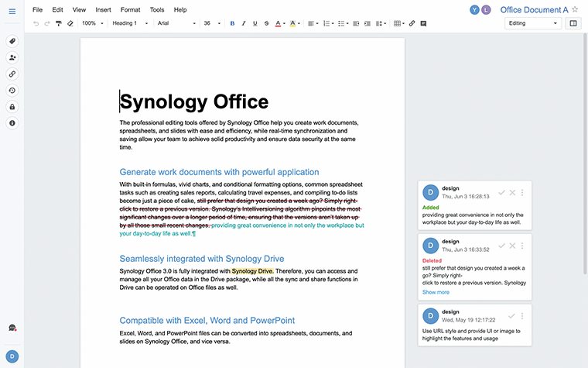The image size is (588, 368).
Task: Star the Office Document A
Action: (x=575, y=9)
